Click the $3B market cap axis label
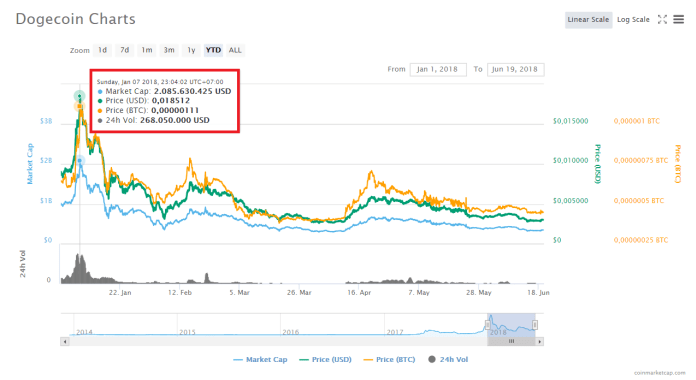The height and width of the screenshot is (380, 696). pyautogui.click(x=46, y=121)
